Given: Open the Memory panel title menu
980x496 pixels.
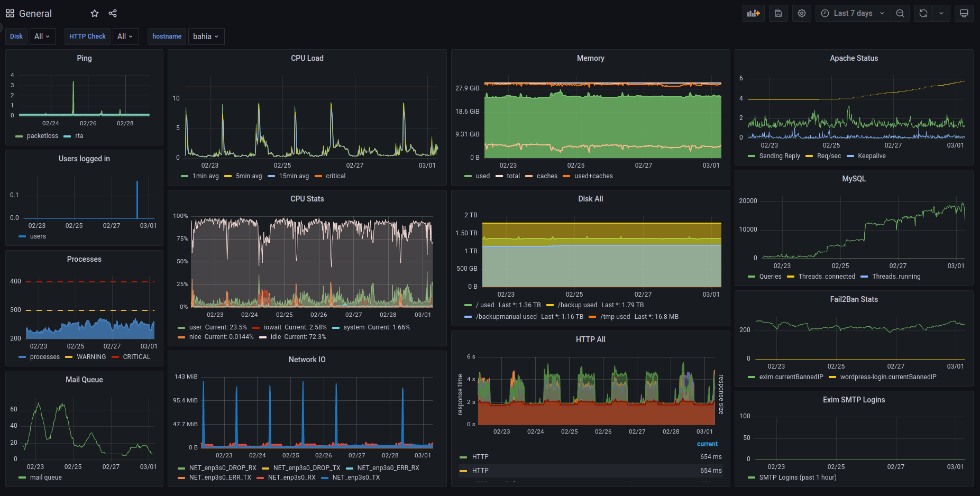Looking at the screenshot, I should (x=591, y=58).
